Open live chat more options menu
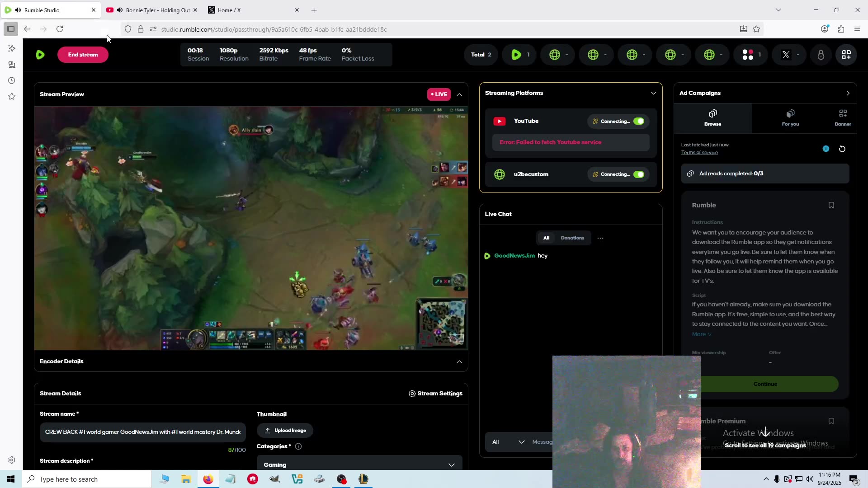Viewport: 868px width, 488px height. (x=600, y=238)
